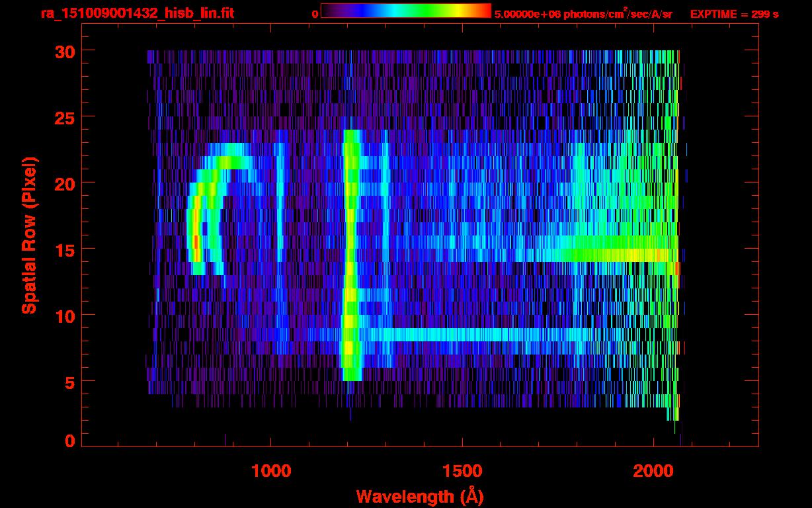Click the Spatial Row (Pixel) axis title
This screenshot has height=508, width=812.
[29, 235]
